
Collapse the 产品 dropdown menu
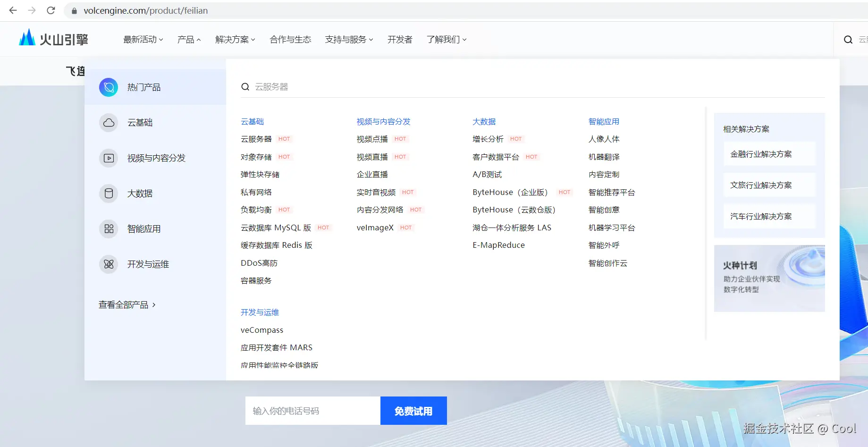click(x=189, y=40)
